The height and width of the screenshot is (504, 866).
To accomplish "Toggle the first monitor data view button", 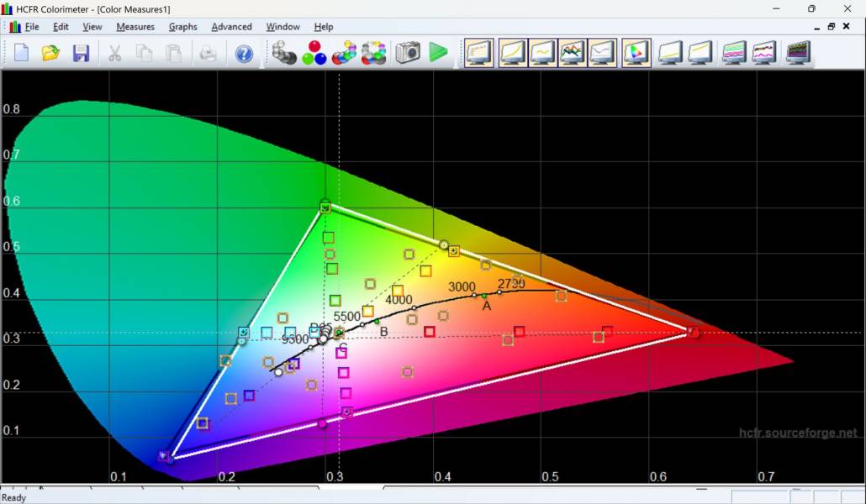I will click(478, 54).
